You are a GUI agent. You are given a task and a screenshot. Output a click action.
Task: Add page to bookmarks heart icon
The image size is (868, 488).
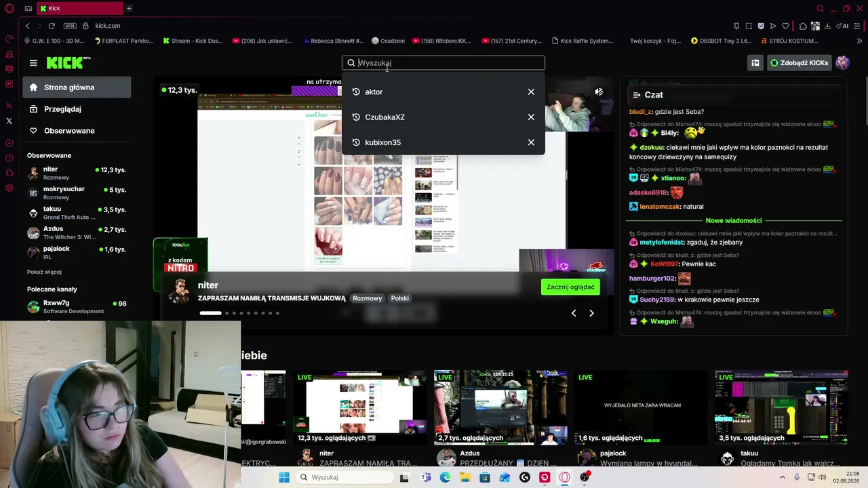click(x=785, y=26)
